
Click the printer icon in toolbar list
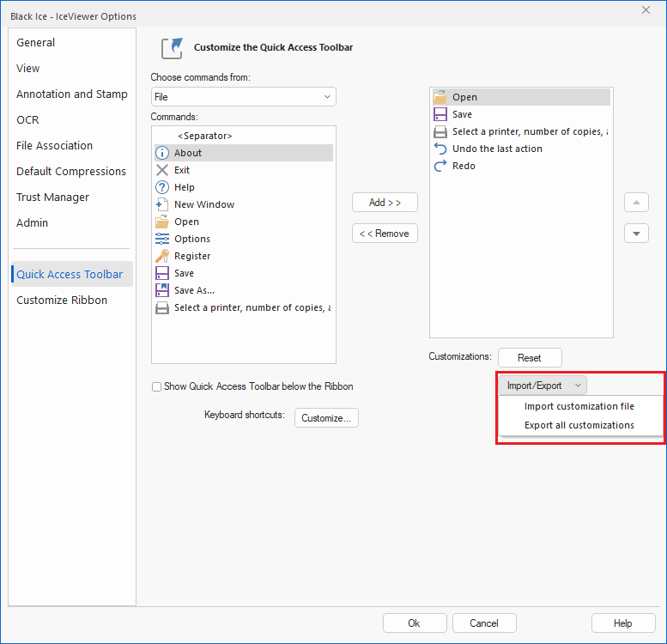coord(440,132)
